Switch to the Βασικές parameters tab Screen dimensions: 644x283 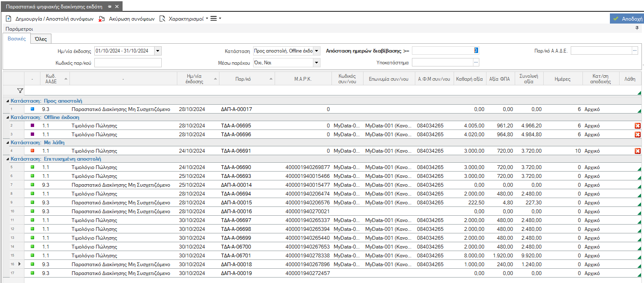(x=17, y=39)
